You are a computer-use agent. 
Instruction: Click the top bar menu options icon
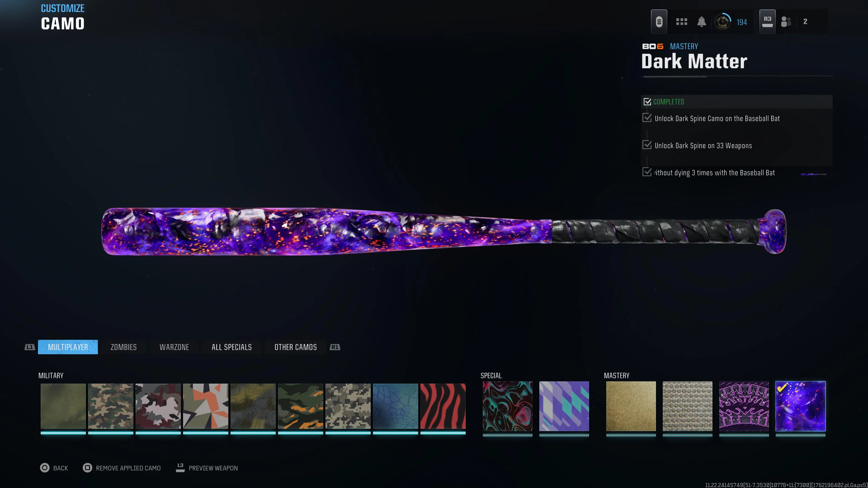click(x=659, y=22)
